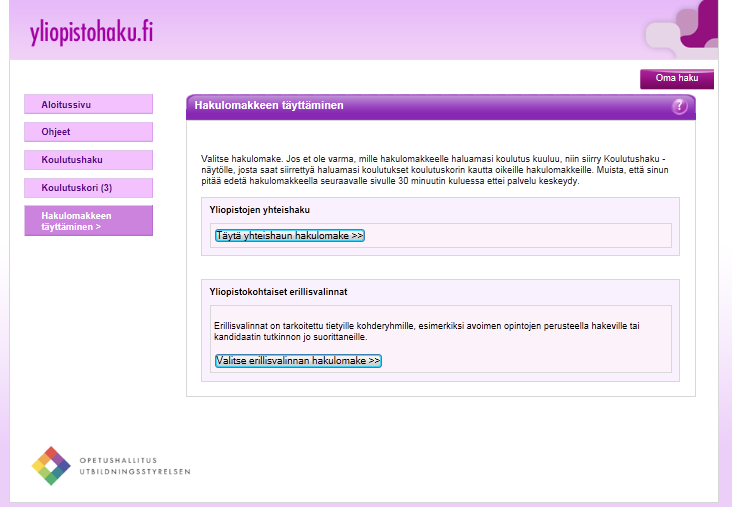
Task: Click the yliopistohaku.fi site logo
Action: (x=92, y=32)
